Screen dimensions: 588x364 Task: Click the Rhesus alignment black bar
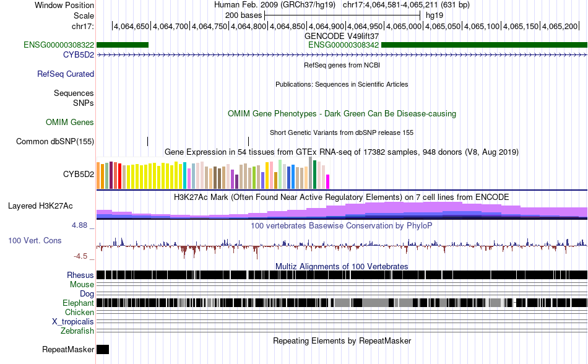click(x=342, y=275)
